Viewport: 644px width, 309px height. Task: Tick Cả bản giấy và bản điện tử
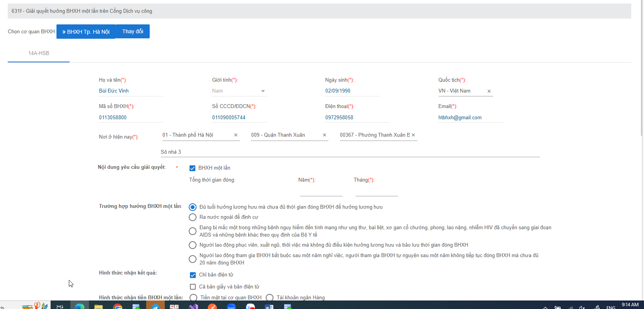click(x=193, y=287)
